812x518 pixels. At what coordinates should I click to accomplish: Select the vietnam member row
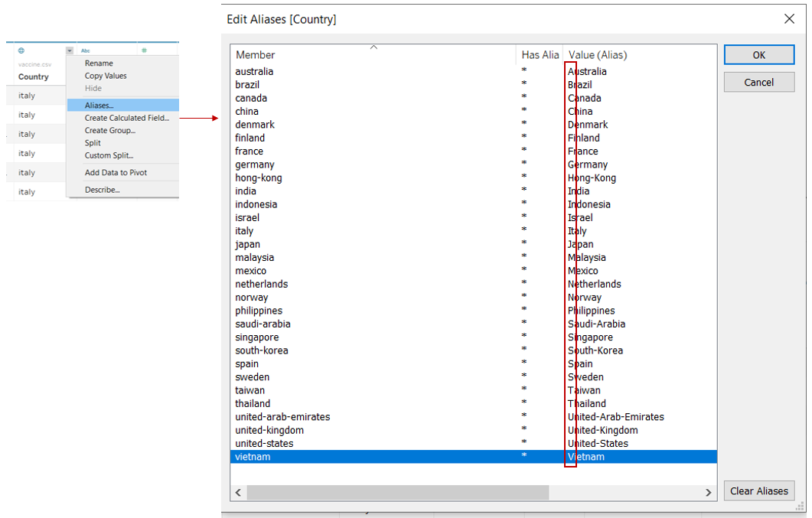tap(253, 457)
